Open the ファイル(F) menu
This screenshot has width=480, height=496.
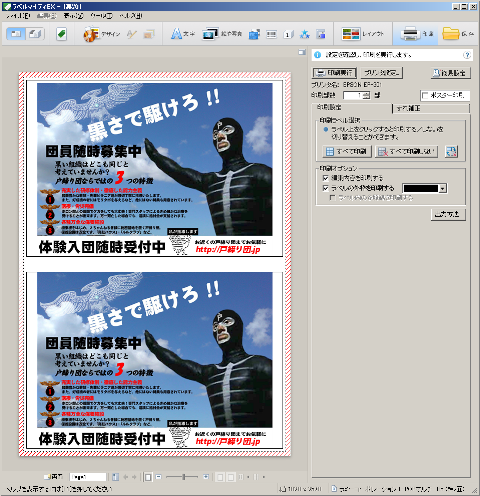coord(18,16)
